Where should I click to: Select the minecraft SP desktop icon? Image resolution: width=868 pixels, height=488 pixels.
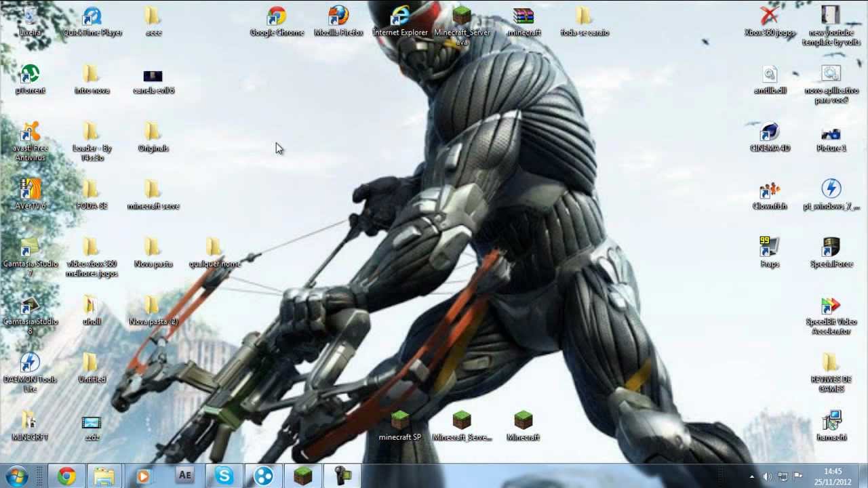tap(400, 426)
